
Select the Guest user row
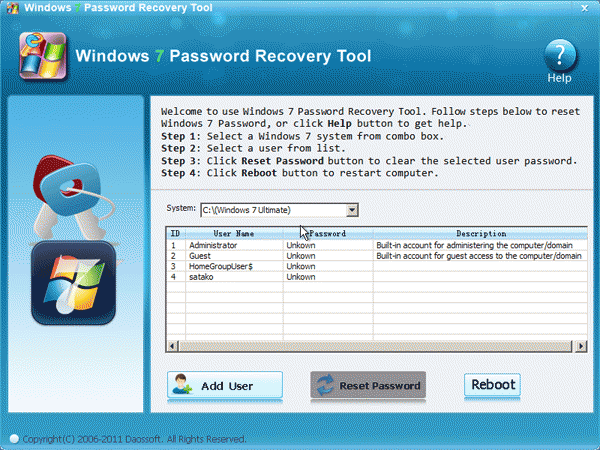pyautogui.click(x=377, y=256)
